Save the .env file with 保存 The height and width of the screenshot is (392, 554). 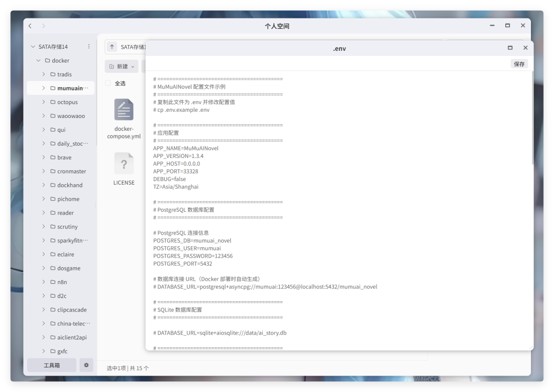pos(519,64)
